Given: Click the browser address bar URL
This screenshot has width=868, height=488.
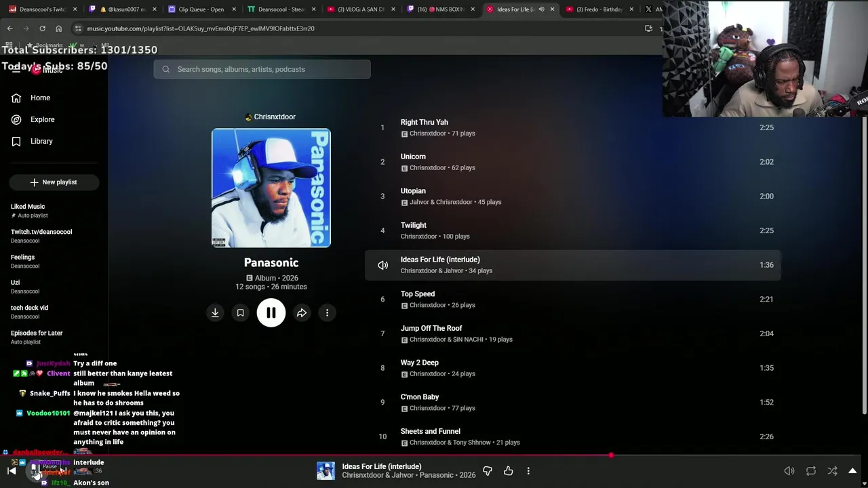Looking at the screenshot, I should (201, 28).
